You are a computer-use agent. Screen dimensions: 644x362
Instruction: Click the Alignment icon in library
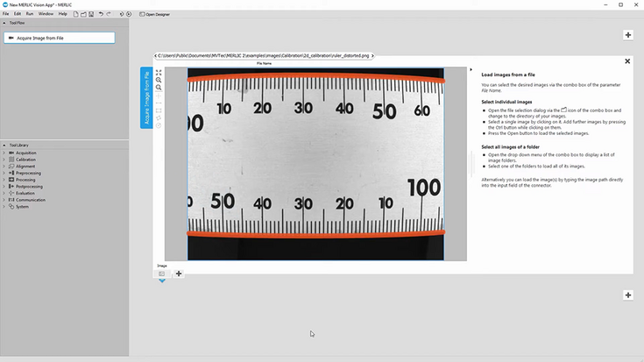[11, 167]
